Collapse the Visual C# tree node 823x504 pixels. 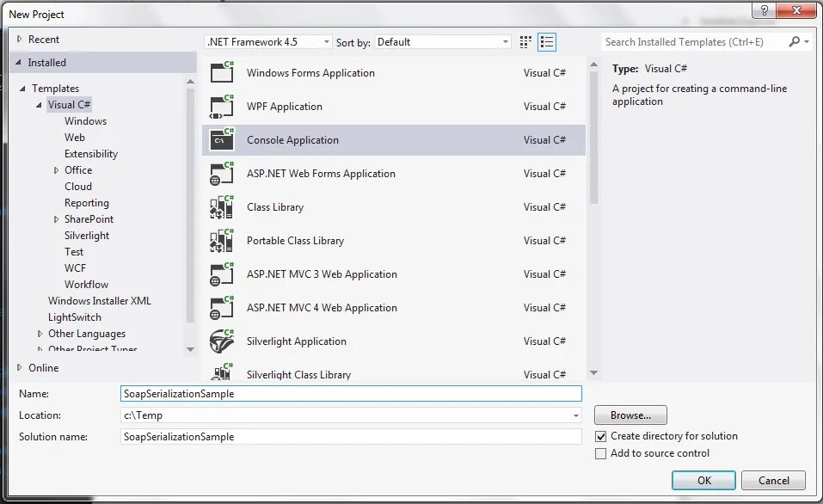tap(39, 104)
